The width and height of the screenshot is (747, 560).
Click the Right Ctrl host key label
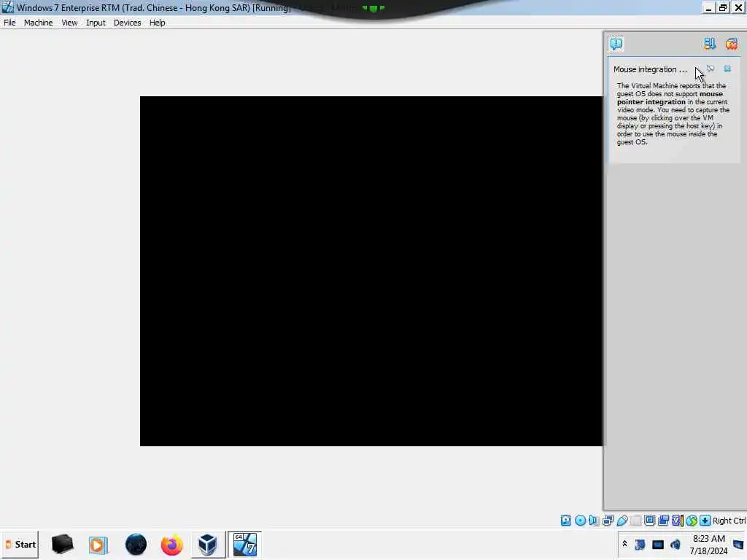pos(729,521)
